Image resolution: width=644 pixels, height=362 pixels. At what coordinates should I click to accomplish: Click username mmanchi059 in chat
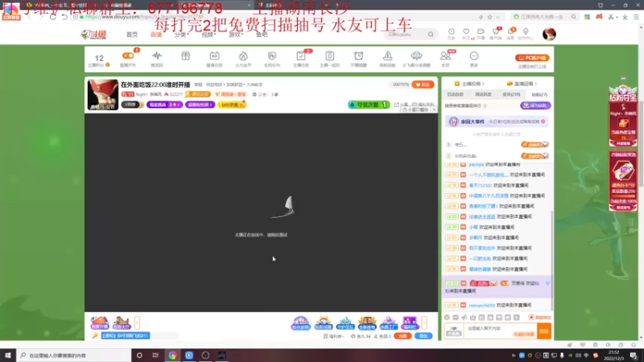click(x=481, y=306)
